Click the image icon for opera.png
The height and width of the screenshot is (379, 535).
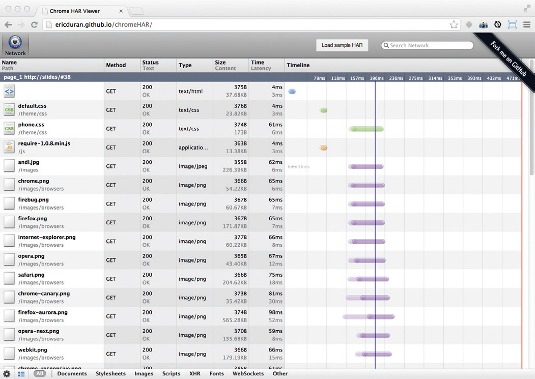point(9,260)
